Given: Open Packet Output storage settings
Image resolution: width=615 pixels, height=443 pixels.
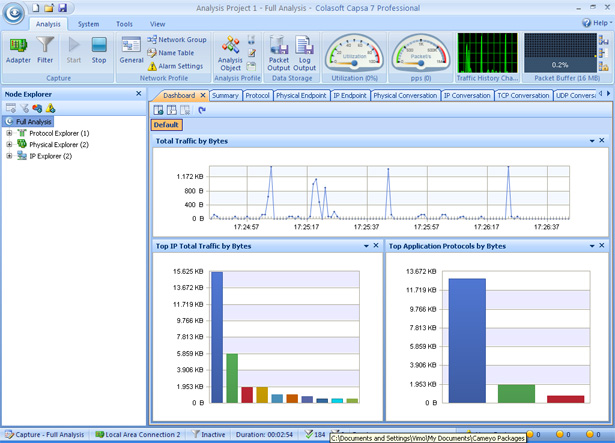Looking at the screenshot, I should [x=278, y=53].
